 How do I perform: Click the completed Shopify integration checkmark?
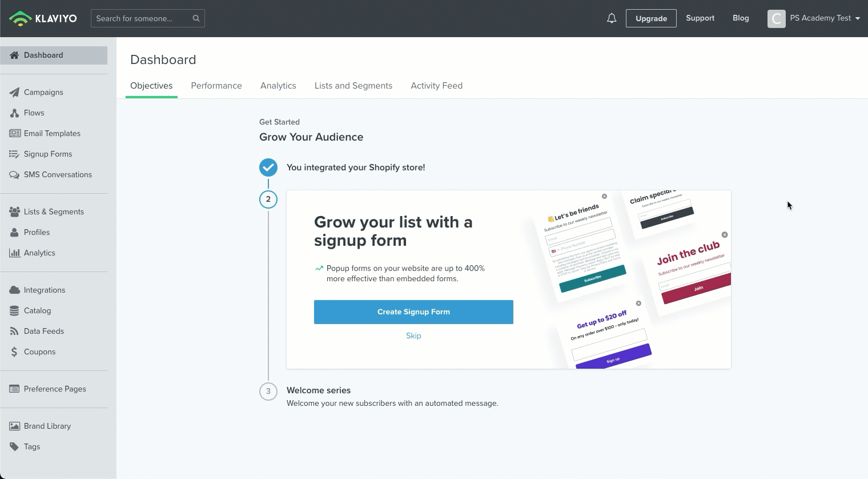click(x=268, y=167)
